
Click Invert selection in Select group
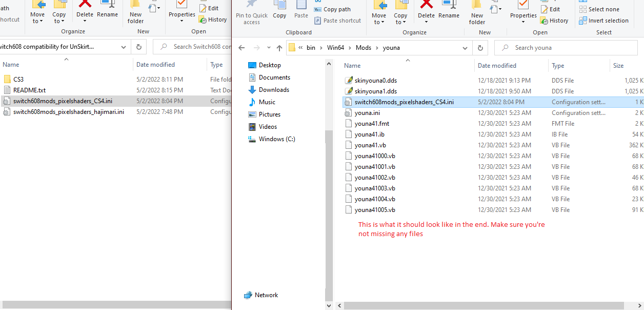coord(603,21)
